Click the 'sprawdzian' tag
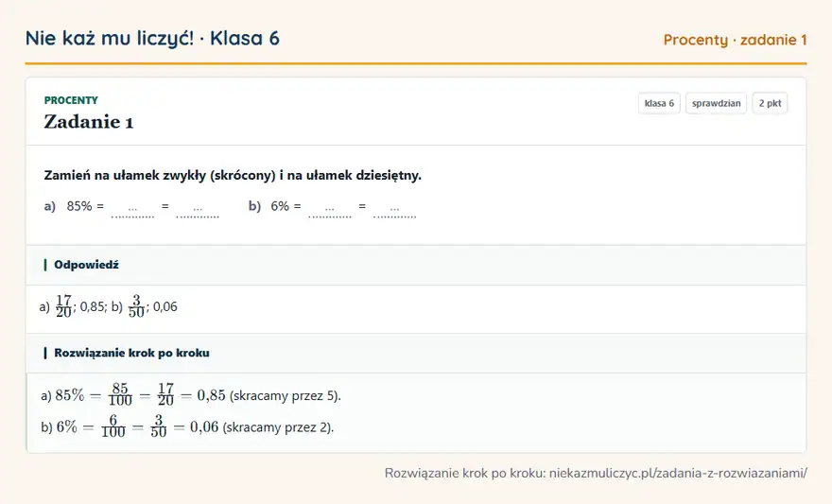The image size is (832, 504). click(716, 103)
